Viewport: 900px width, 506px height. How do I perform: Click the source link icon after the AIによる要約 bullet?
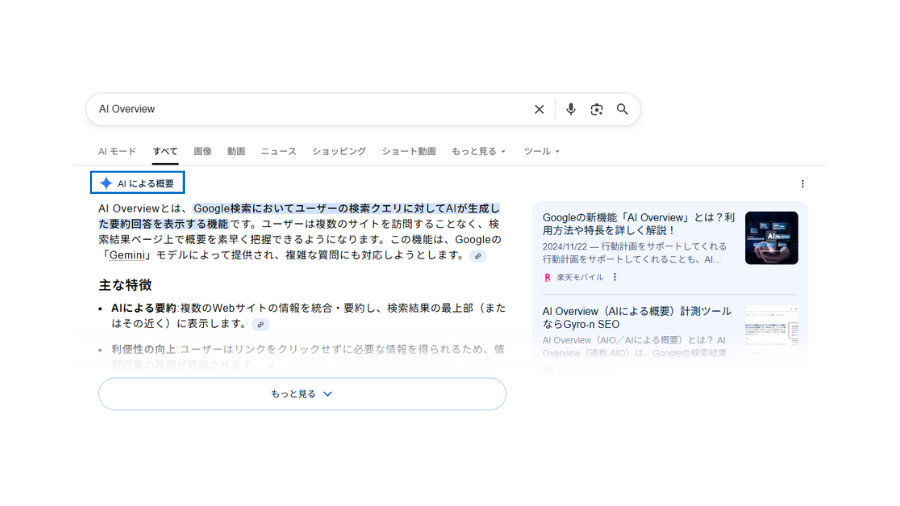(260, 324)
